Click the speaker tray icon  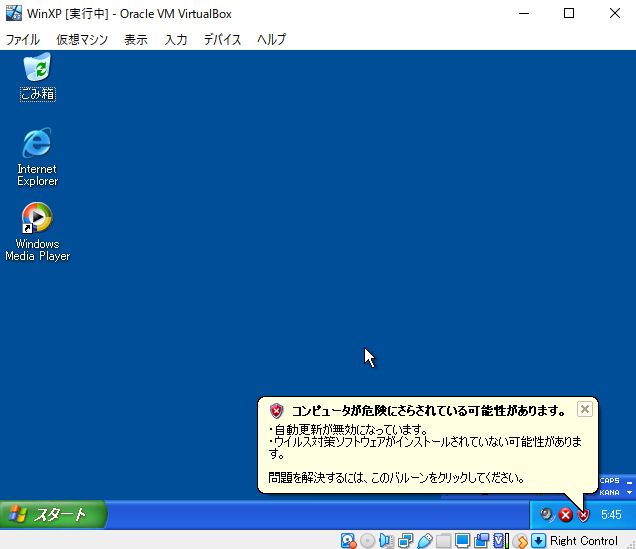click(546, 515)
